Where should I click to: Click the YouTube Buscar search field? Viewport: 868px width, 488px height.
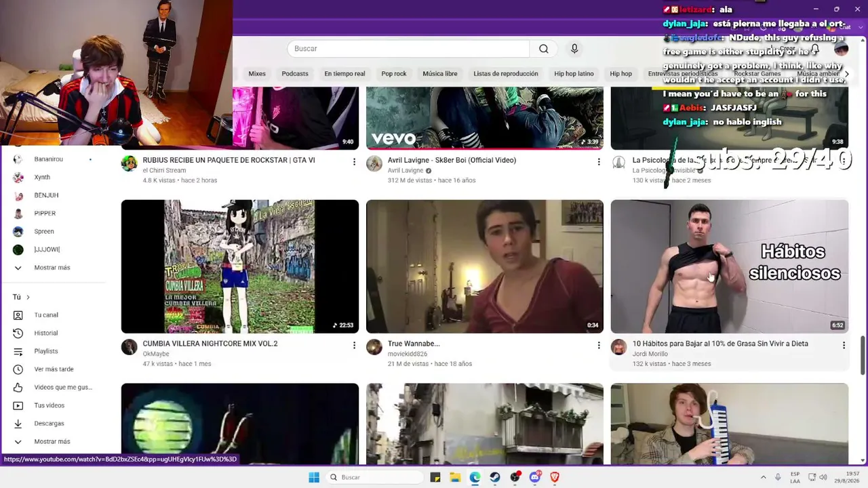[x=408, y=49]
